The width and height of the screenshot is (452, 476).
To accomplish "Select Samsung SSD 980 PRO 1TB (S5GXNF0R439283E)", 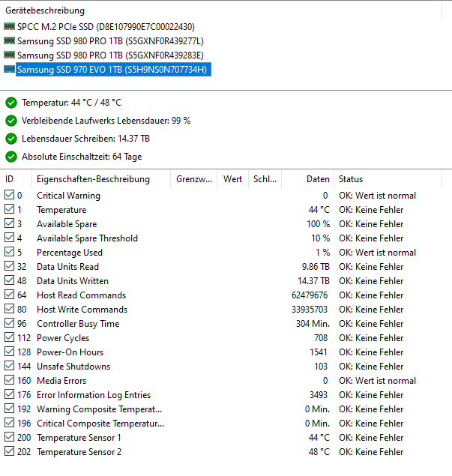I will (x=110, y=55).
